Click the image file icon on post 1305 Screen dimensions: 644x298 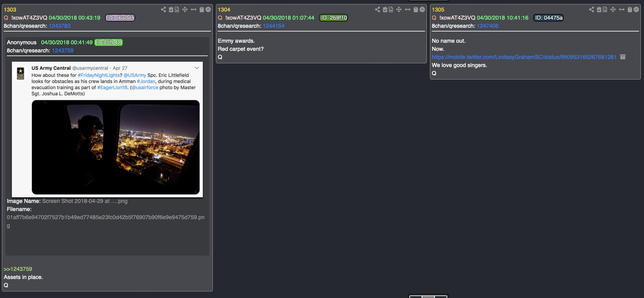(605, 10)
